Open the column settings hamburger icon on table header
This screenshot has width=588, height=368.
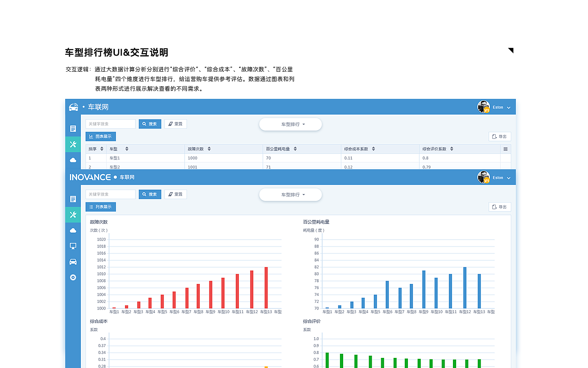pos(505,148)
